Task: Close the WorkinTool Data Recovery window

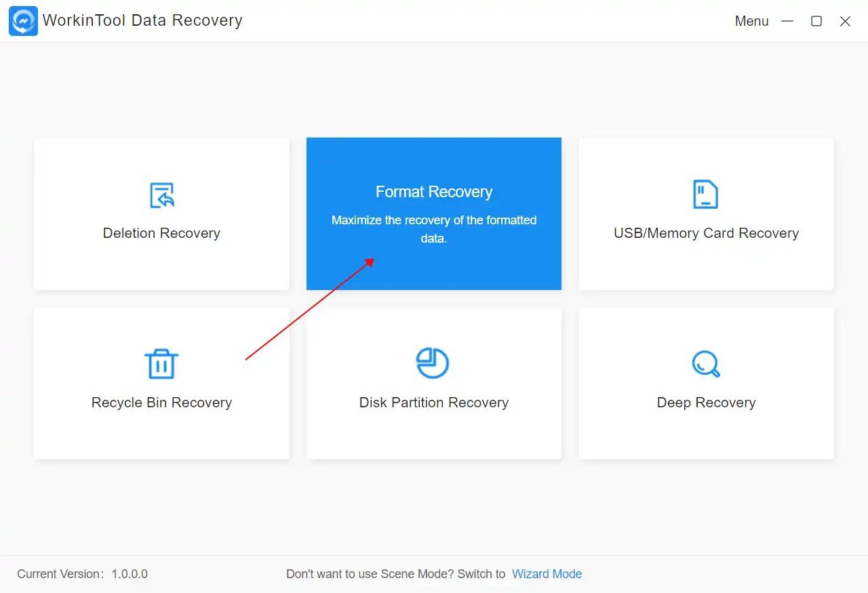Action: [x=845, y=21]
